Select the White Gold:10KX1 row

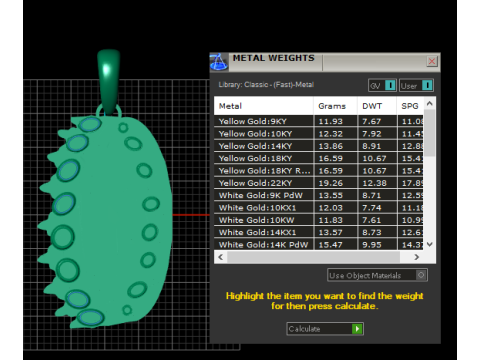click(x=318, y=208)
